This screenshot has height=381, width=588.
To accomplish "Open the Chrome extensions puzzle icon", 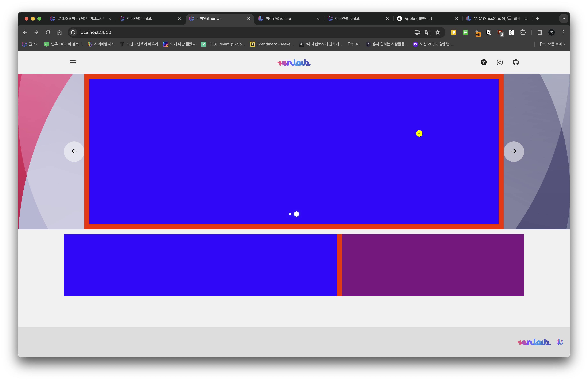I will 523,32.
